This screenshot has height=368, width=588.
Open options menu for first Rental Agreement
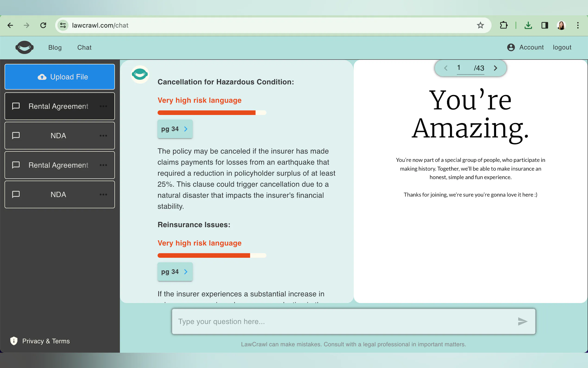point(103,106)
